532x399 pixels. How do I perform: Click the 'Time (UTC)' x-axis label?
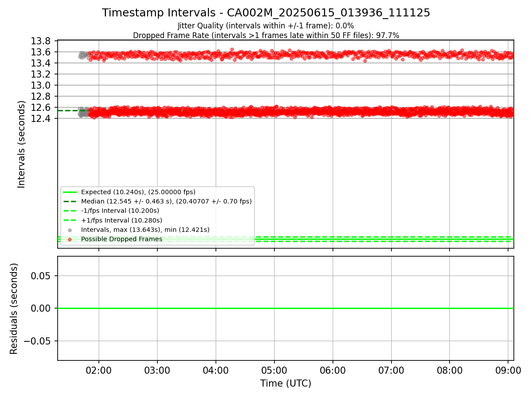click(x=286, y=383)
